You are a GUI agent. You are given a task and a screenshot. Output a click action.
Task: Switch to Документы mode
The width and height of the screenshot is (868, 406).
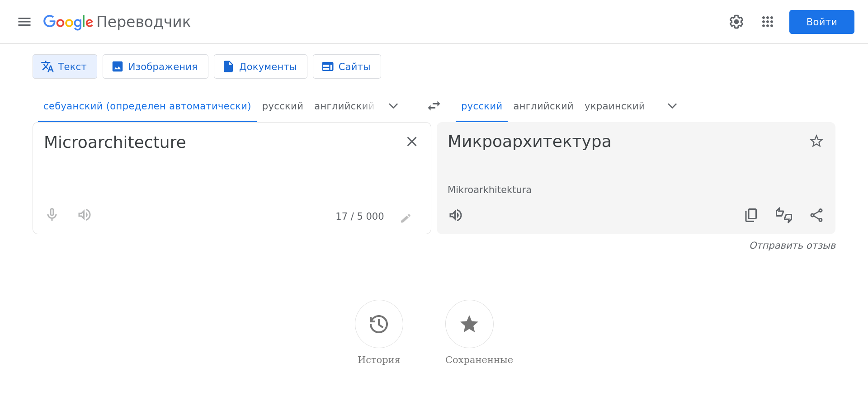260,66
